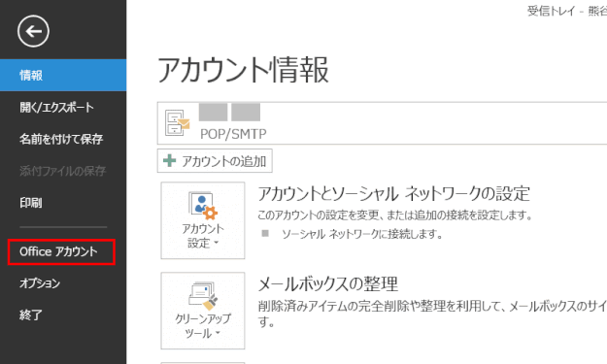The width and height of the screenshot is (607, 364).
Task: Click the green plus icon on アカウントの追加
Action: click(170, 160)
